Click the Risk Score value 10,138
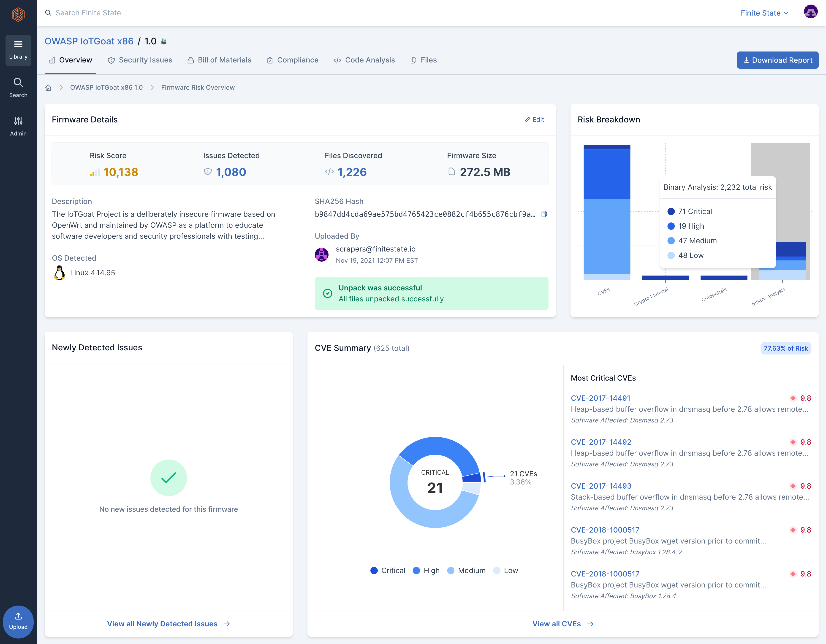 [x=121, y=172]
